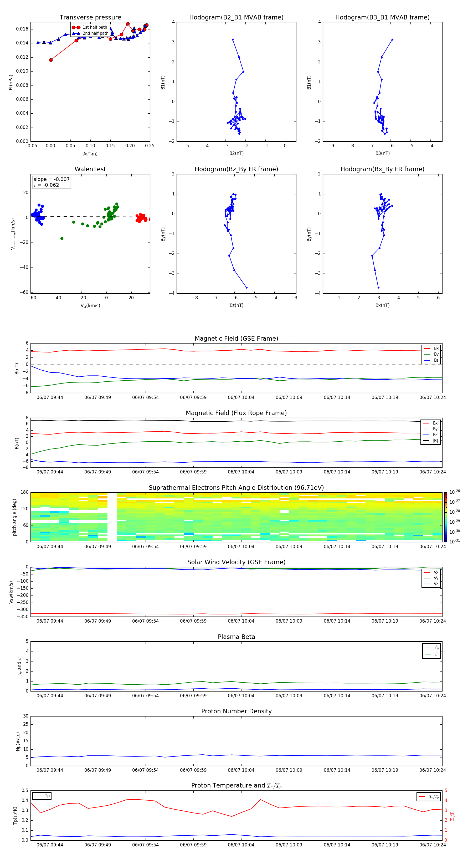
Task: Click the "Proton Temperature and Te/Tp" title
Action: [236, 785]
